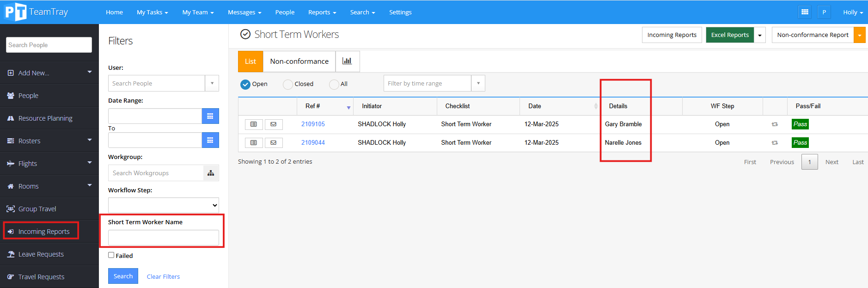
Task: Email report 2109044 via envelope icon
Action: point(274,143)
